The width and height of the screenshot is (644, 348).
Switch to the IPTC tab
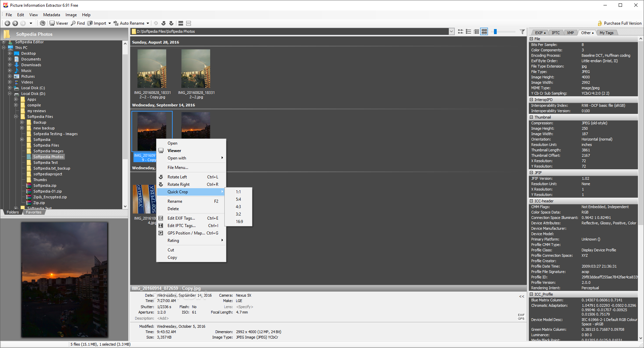click(x=556, y=33)
